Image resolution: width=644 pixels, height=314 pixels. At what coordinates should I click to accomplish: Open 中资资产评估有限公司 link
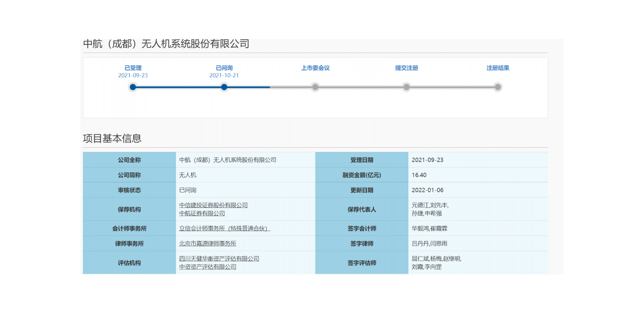coord(208,267)
